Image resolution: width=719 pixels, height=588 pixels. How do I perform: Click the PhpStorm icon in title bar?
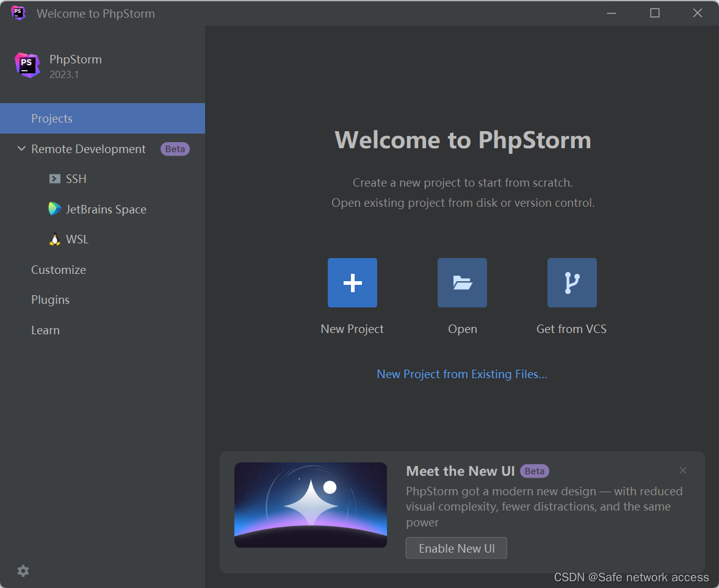[18, 13]
